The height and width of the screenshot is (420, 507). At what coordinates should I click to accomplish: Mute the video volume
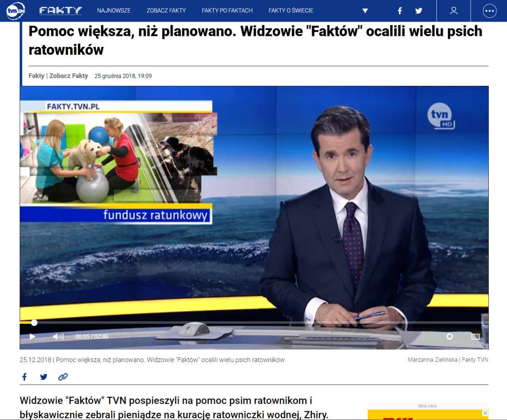(58, 336)
